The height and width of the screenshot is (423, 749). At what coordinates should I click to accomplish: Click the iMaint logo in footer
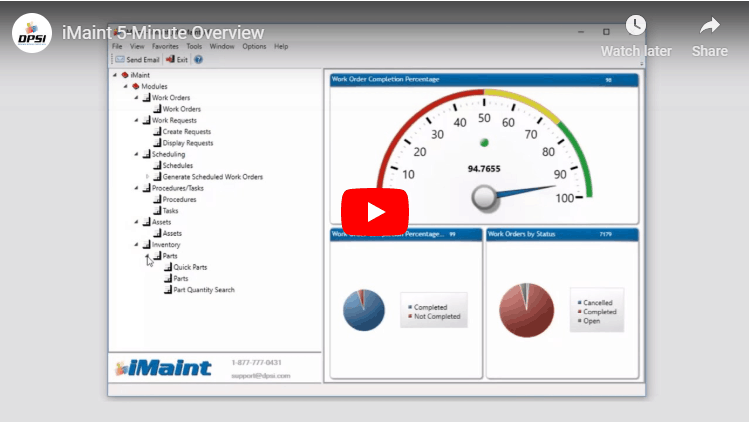tap(163, 368)
